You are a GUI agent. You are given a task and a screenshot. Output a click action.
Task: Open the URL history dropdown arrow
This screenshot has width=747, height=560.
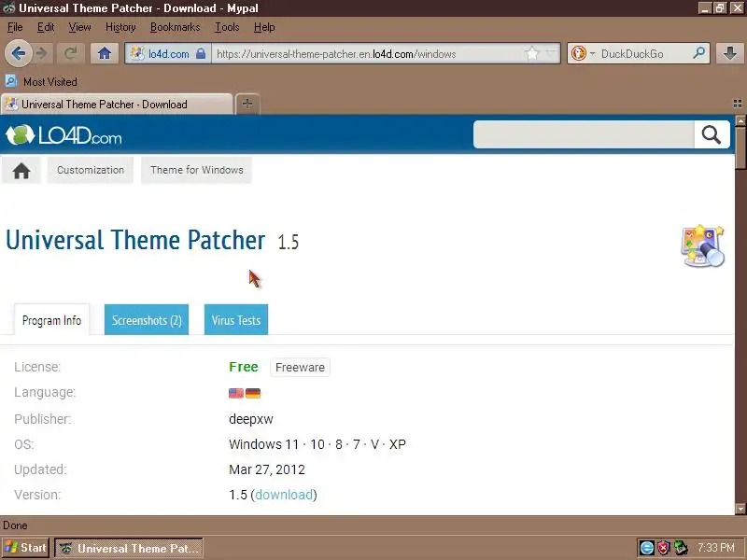pyautogui.click(x=551, y=54)
